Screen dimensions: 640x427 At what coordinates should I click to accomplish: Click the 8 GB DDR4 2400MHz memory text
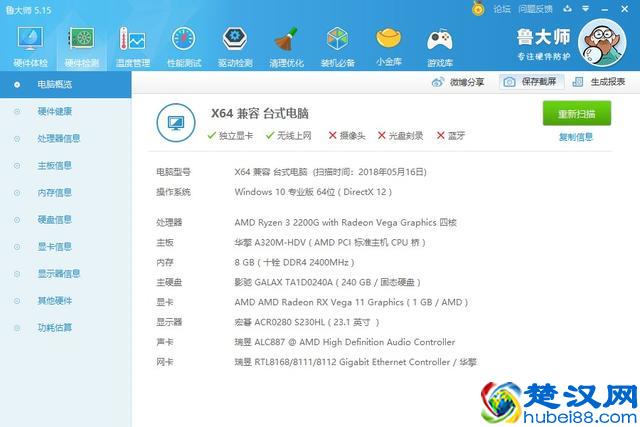(x=294, y=262)
